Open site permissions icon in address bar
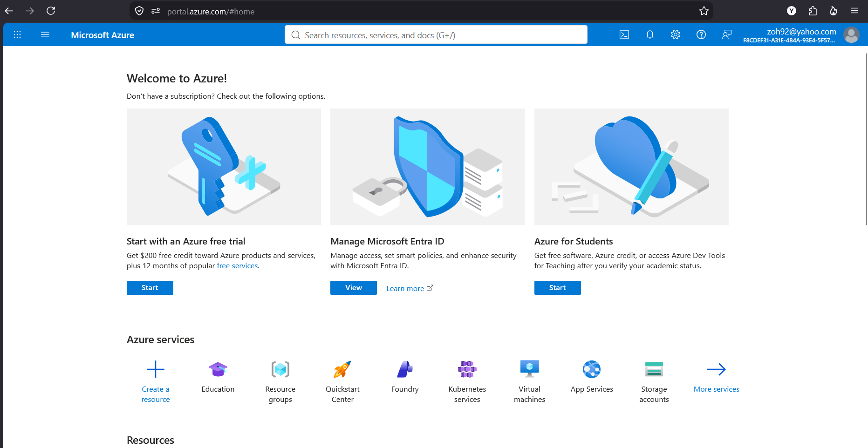Viewport: 868px width, 448px height. [156, 11]
